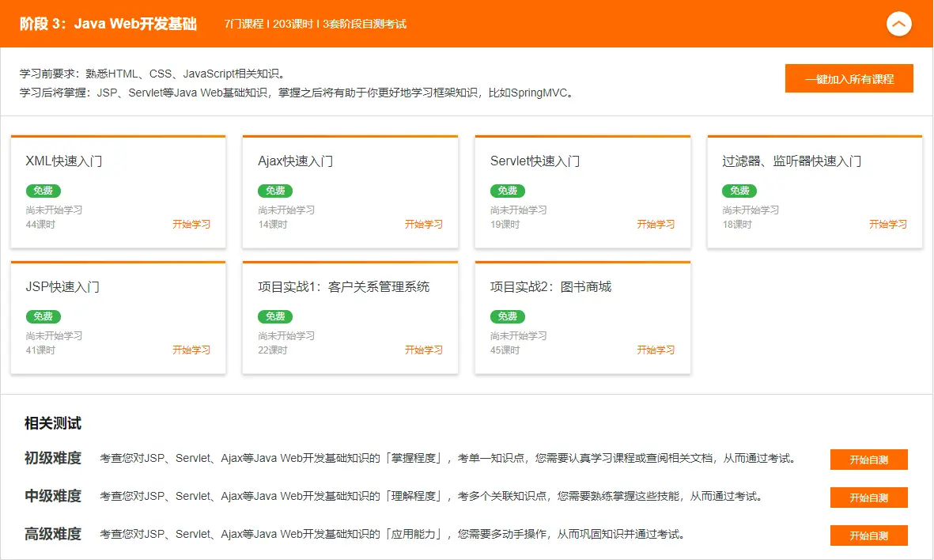
Task: Click the 阶段 3：Java Web开发基础 heading
Action: click(x=108, y=24)
